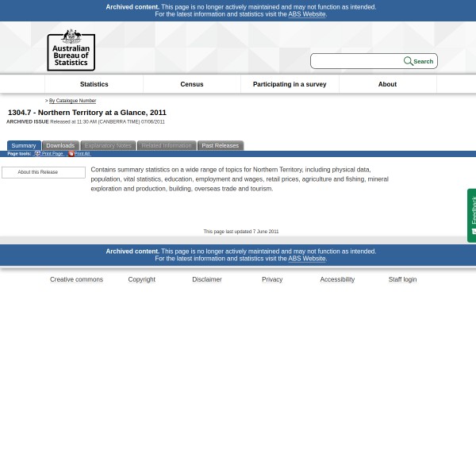Open the Copyright footer link
Viewport: 476px width, 476px height.
141,279
